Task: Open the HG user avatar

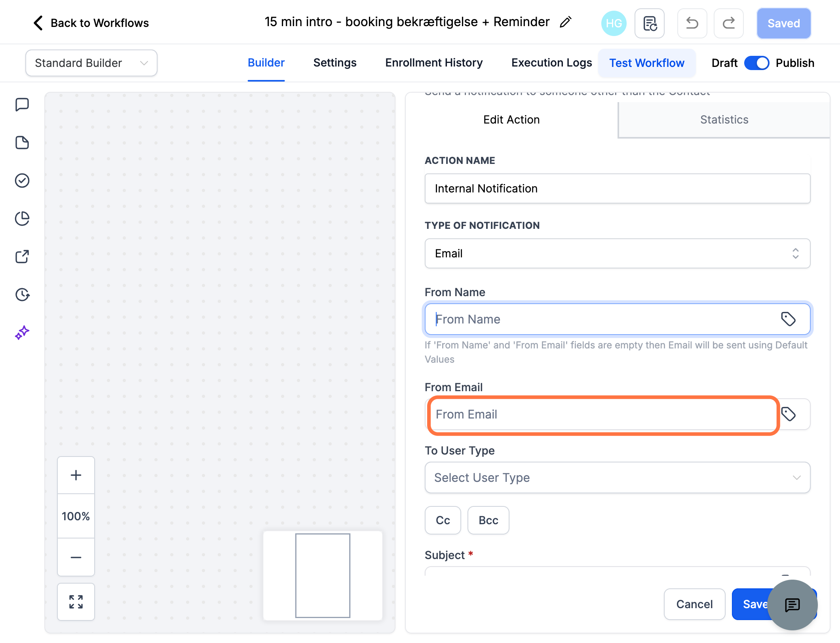Action: [614, 23]
